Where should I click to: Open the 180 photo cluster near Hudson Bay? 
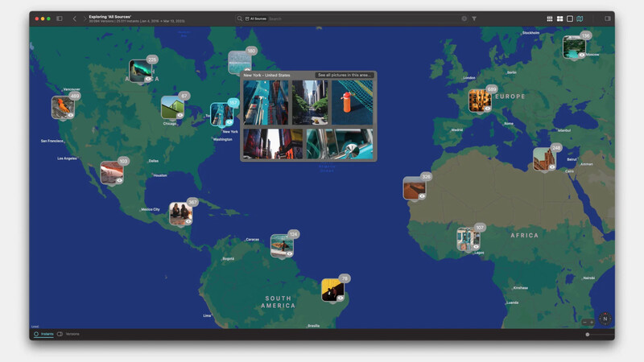240,62
